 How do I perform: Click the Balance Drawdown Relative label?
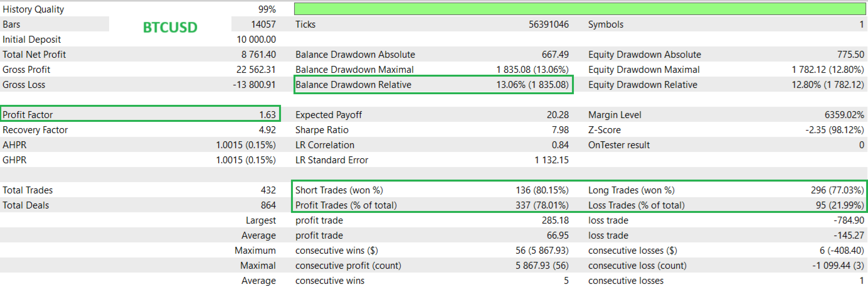tap(353, 85)
